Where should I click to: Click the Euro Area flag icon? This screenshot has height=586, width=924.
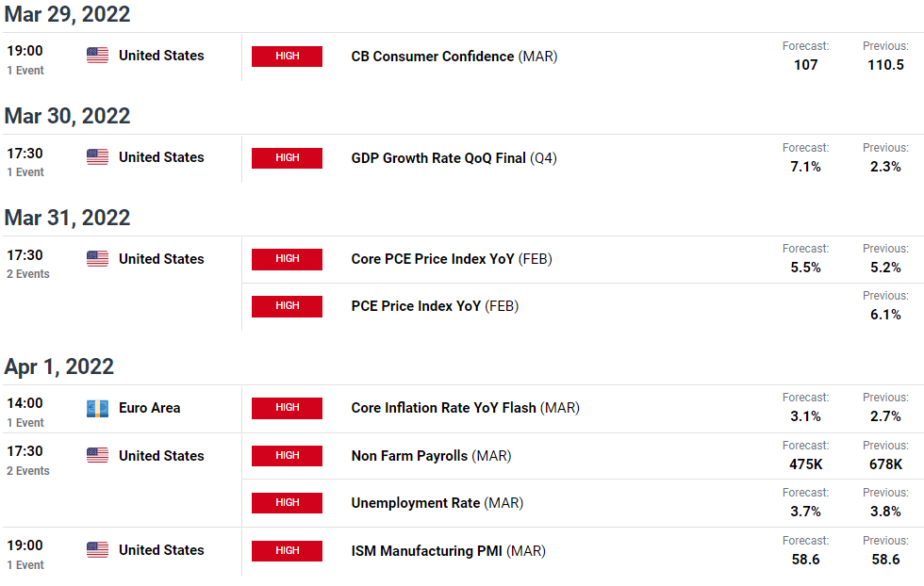[x=97, y=408]
